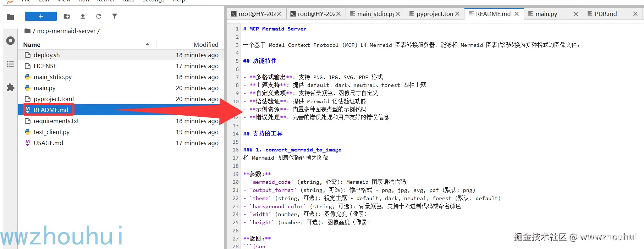Image resolution: width=644 pixels, height=249 pixels.
Task: Go to root via breadcrumb folder icon
Action: [27, 31]
